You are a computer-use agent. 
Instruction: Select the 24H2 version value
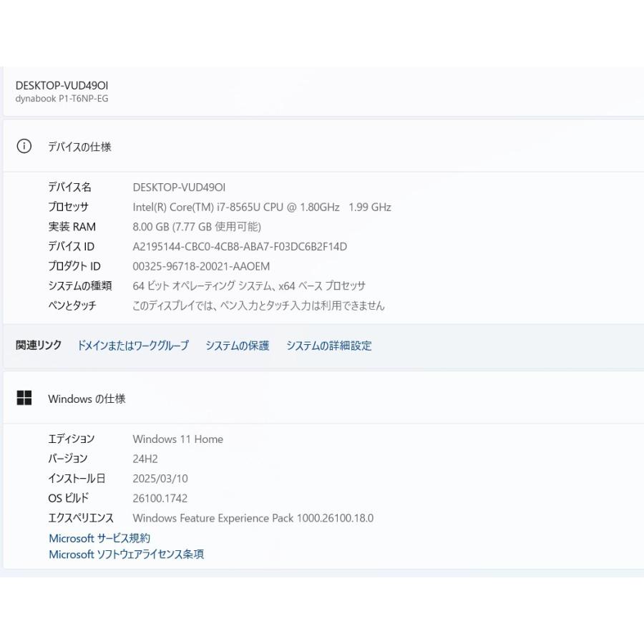tap(145, 459)
